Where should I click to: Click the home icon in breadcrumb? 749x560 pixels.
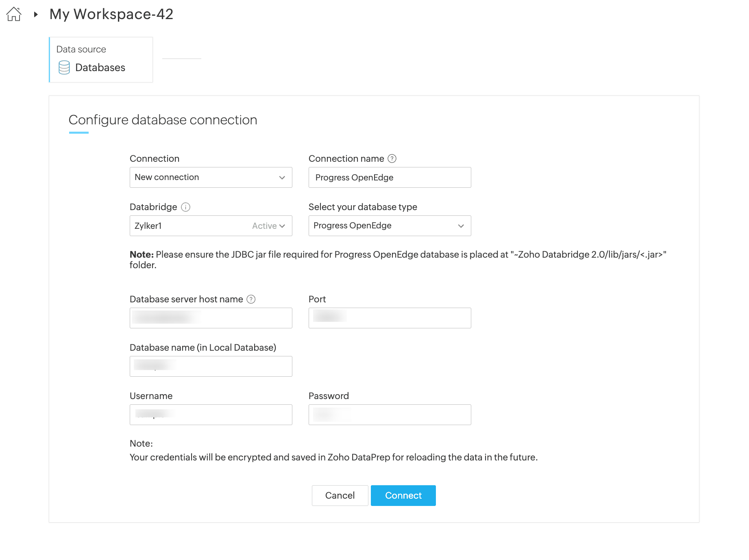14,14
